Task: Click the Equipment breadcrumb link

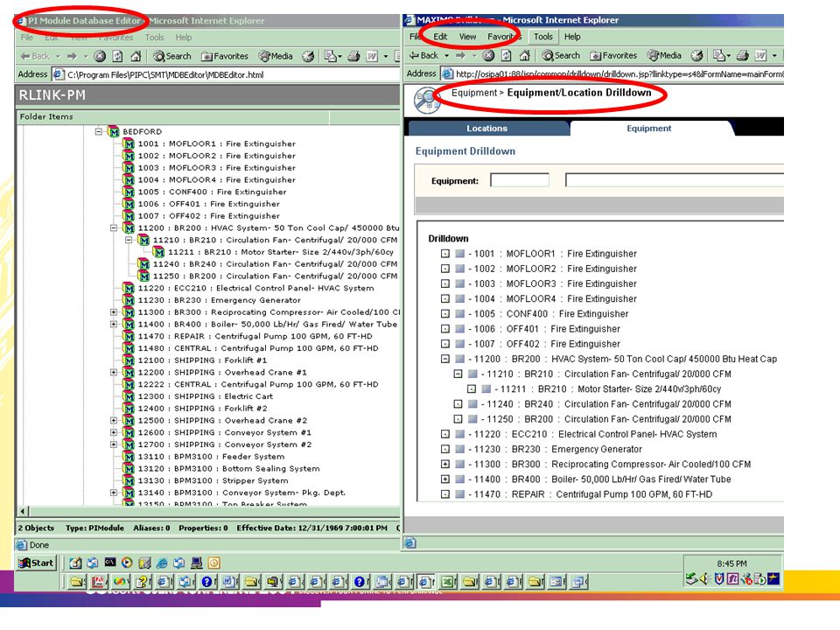Action: click(474, 93)
